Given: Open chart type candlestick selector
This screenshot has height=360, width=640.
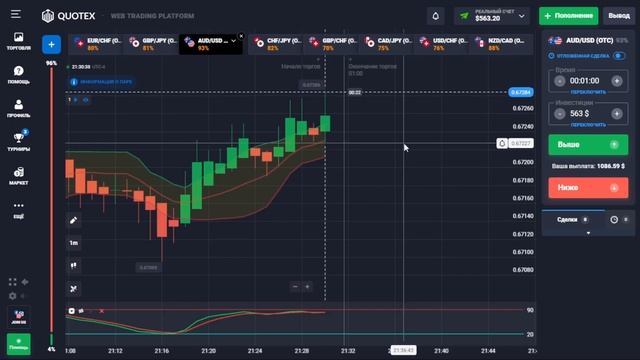Looking at the screenshot, I should point(73,266).
